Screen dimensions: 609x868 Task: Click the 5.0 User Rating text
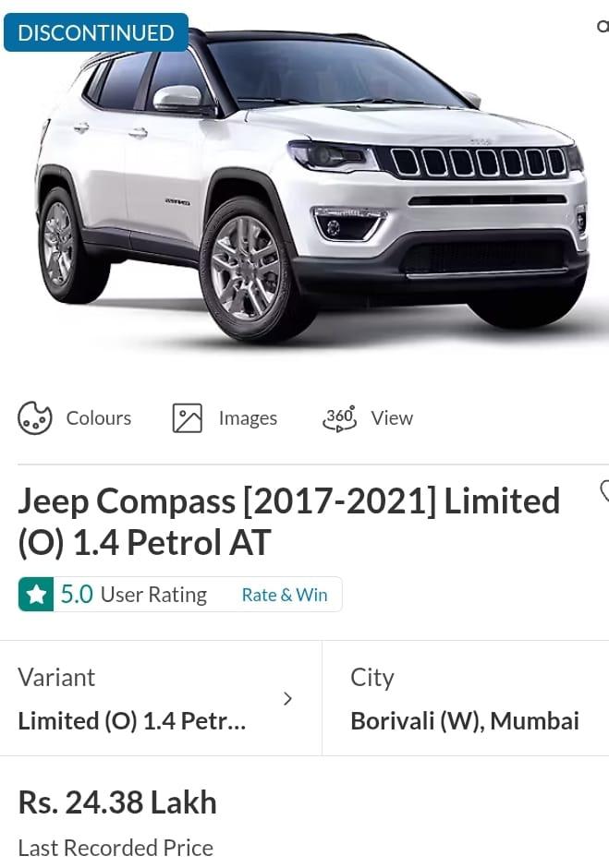click(134, 595)
